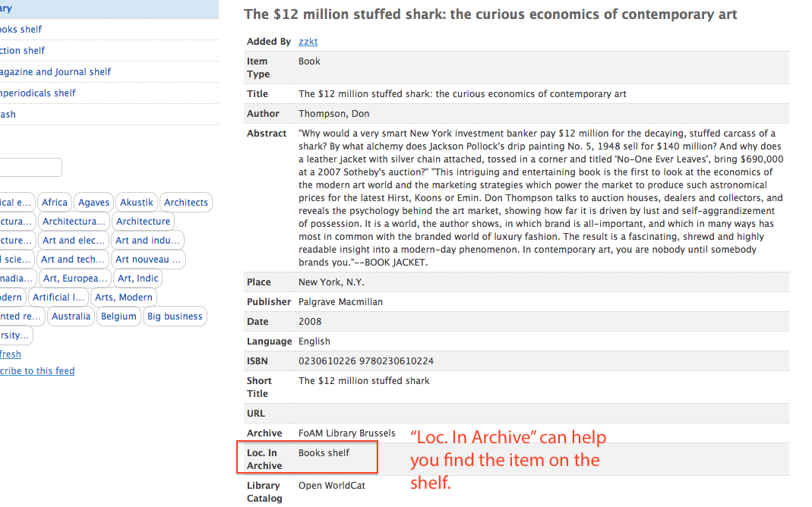Open the Nonperiodicals shelf collection
The width and height of the screenshot is (812, 507).
pyautogui.click(x=38, y=93)
